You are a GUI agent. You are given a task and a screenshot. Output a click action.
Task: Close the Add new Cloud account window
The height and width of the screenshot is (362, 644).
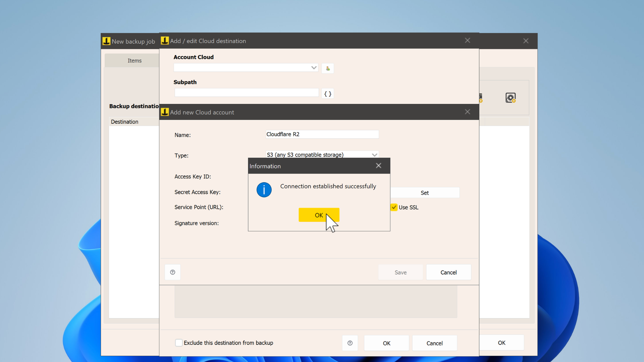[467, 112]
